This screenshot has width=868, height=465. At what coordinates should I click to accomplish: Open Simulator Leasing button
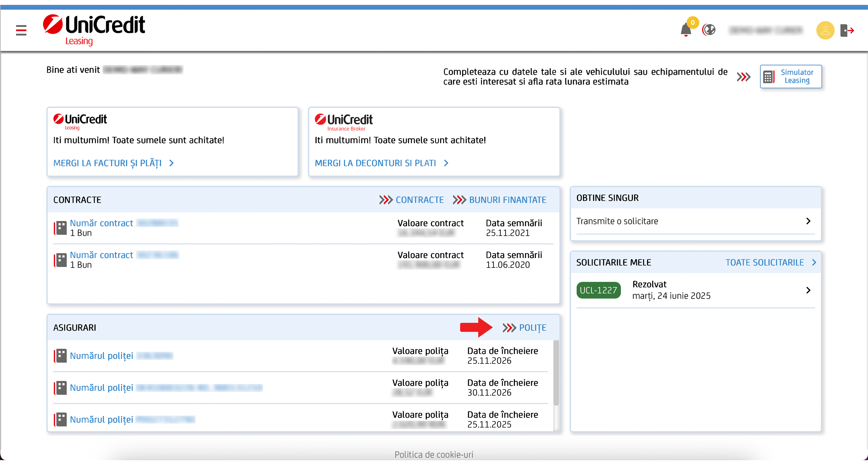[790, 76]
